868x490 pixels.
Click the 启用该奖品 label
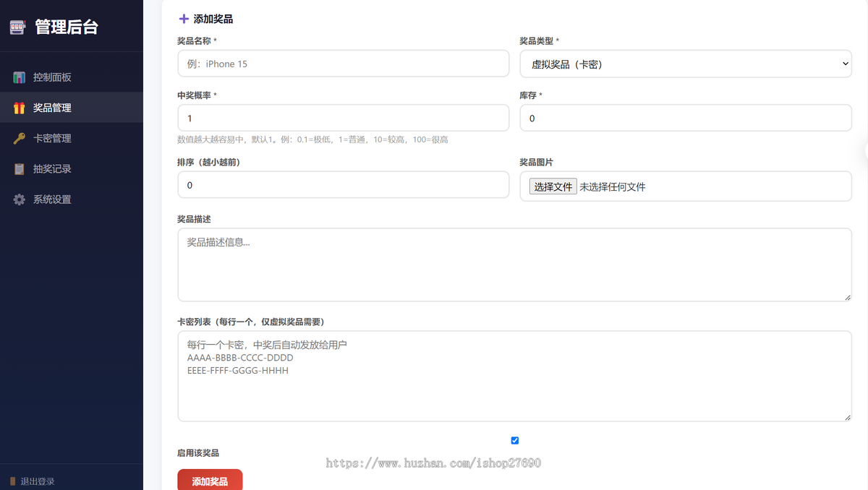coord(198,453)
